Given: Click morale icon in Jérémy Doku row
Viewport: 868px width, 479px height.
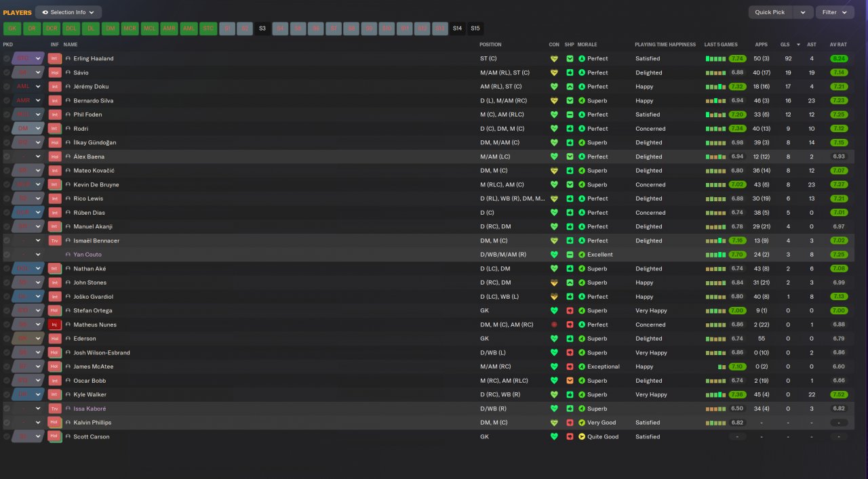Looking at the screenshot, I should pyautogui.click(x=582, y=87).
